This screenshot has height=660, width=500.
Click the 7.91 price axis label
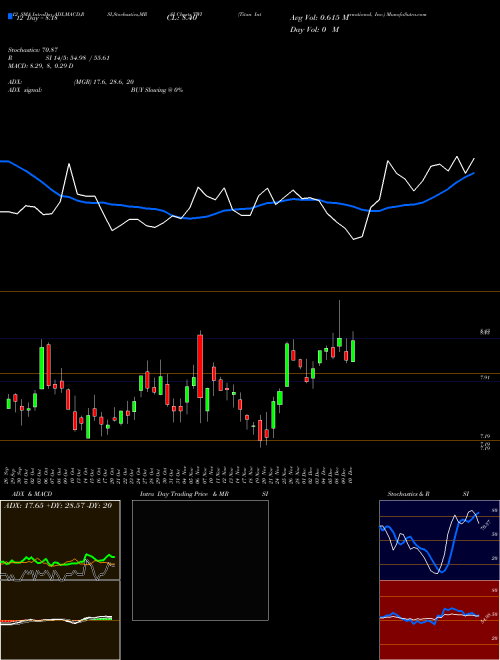point(485,378)
